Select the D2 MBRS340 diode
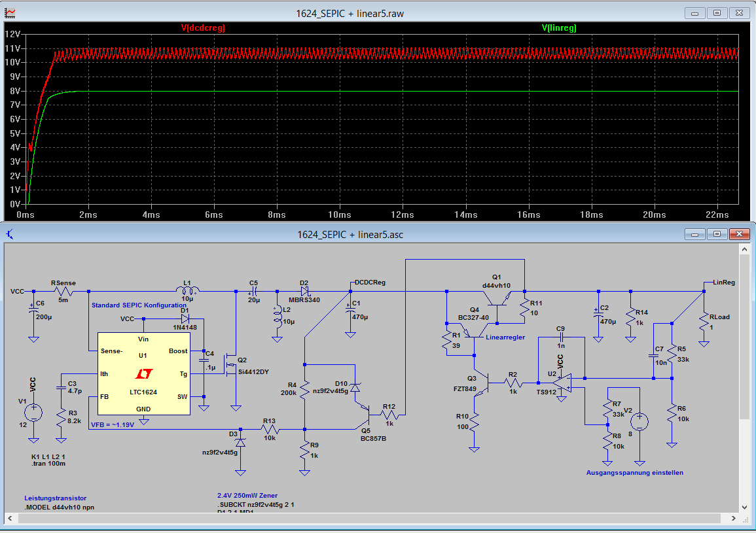 pyautogui.click(x=305, y=291)
